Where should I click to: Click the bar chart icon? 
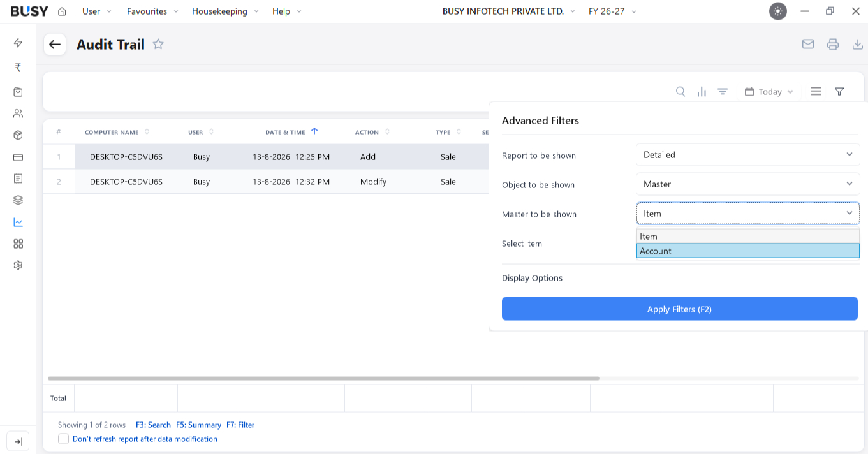tap(702, 92)
